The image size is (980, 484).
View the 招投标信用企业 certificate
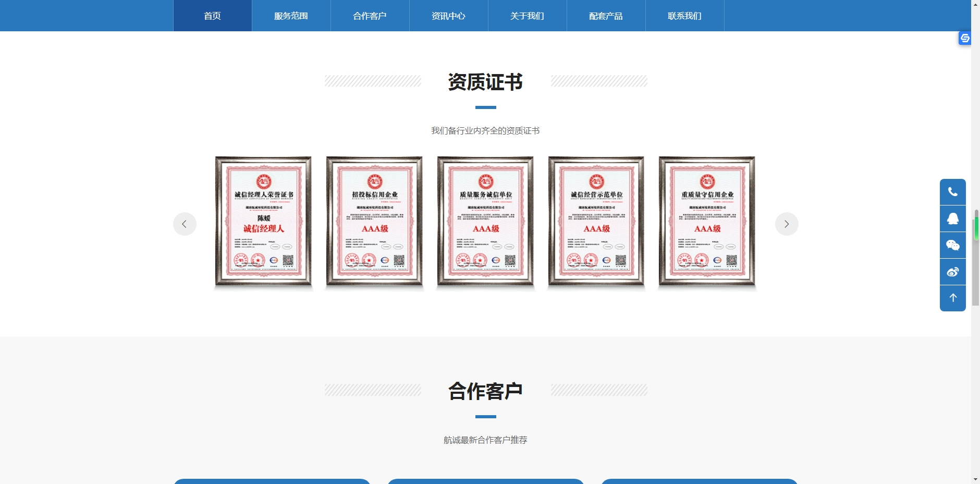click(374, 221)
